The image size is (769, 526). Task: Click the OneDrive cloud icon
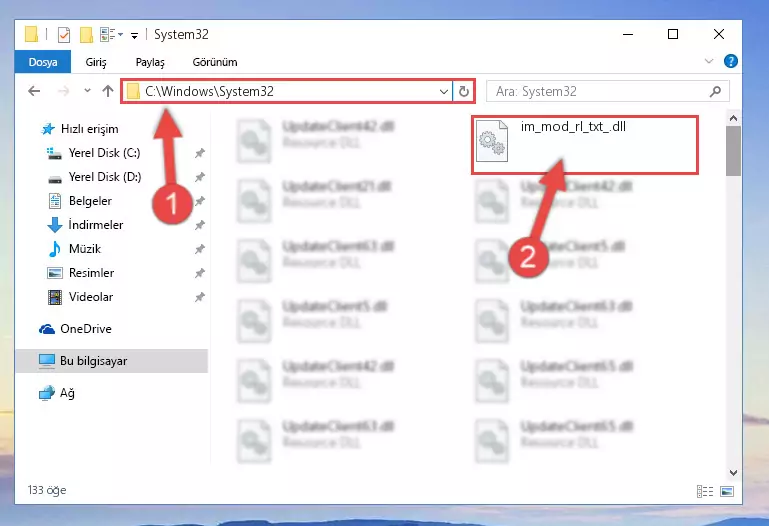47,329
